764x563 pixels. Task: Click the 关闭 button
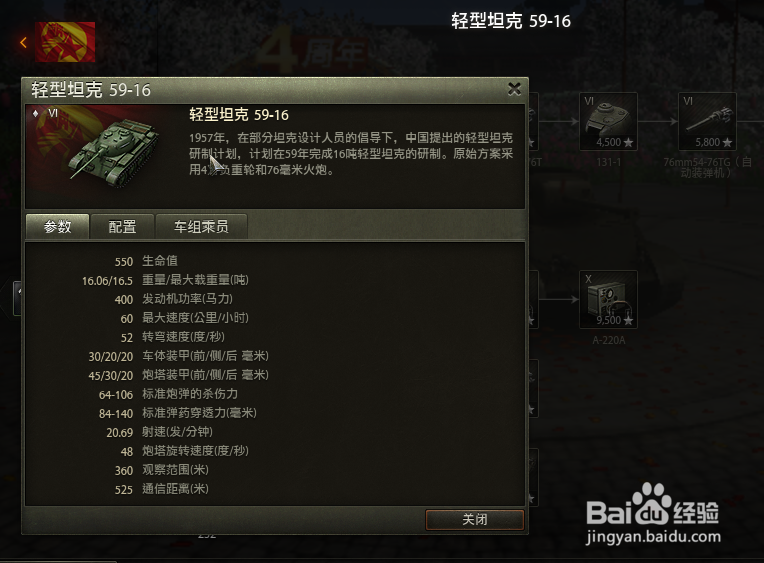tap(475, 520)
